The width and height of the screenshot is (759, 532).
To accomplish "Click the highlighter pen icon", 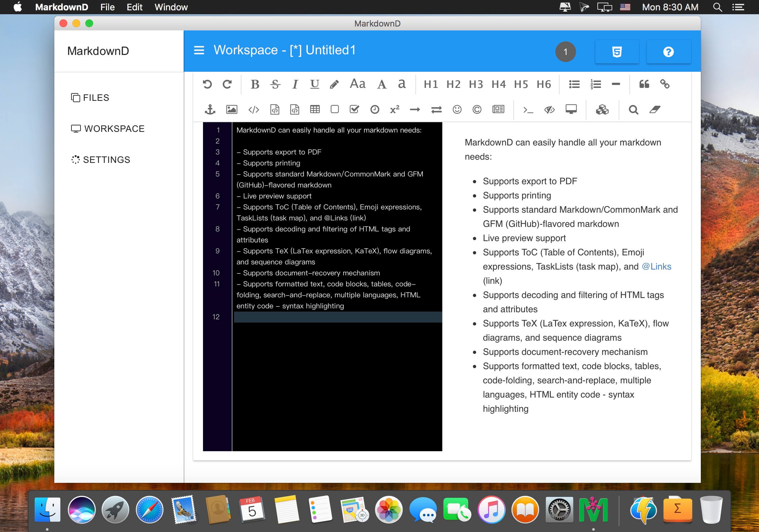I will (x=334, y=84).
